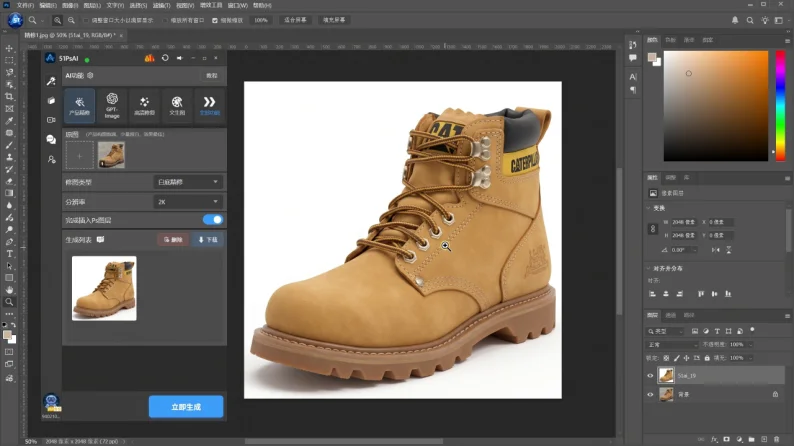Viewport: 794px width, 447px height.
Task: Hide the 51ai_19 layer
Action: coord(650,376)
